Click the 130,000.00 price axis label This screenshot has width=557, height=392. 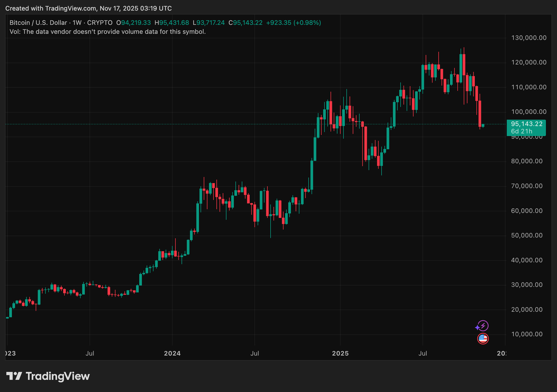[528, 38]
